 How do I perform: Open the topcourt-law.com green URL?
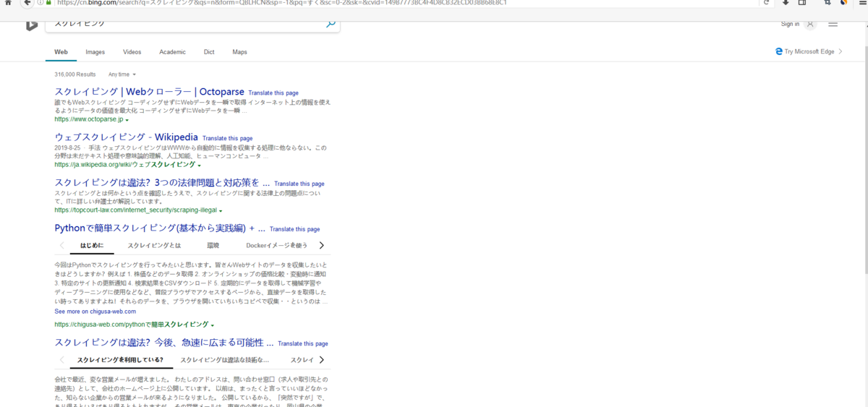135,210
